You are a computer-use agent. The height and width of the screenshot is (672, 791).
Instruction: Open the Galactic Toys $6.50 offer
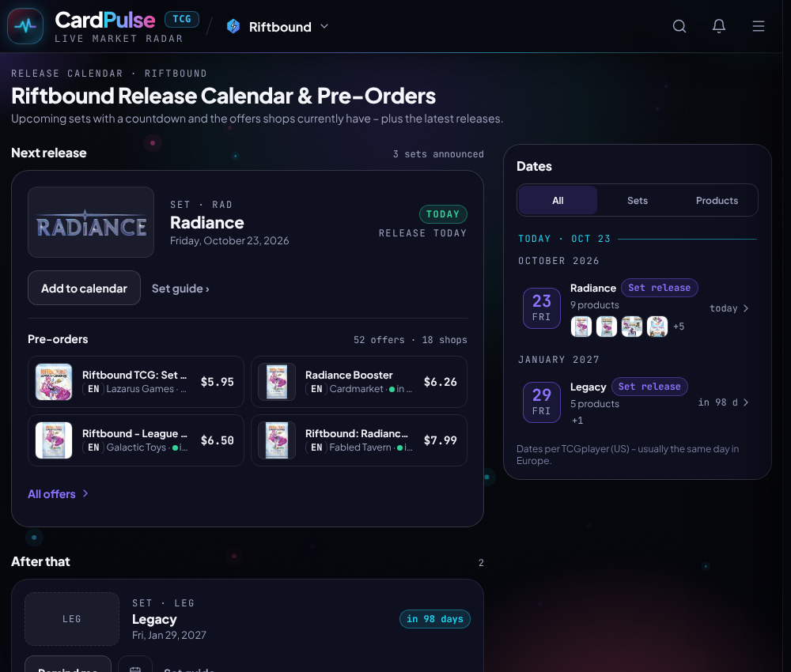[136, 440]
